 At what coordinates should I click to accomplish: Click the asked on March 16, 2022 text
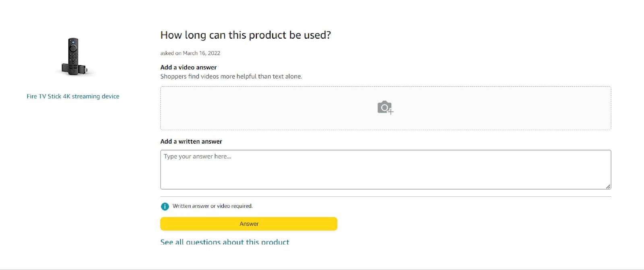pyautogui.click(x=190, y=53)
